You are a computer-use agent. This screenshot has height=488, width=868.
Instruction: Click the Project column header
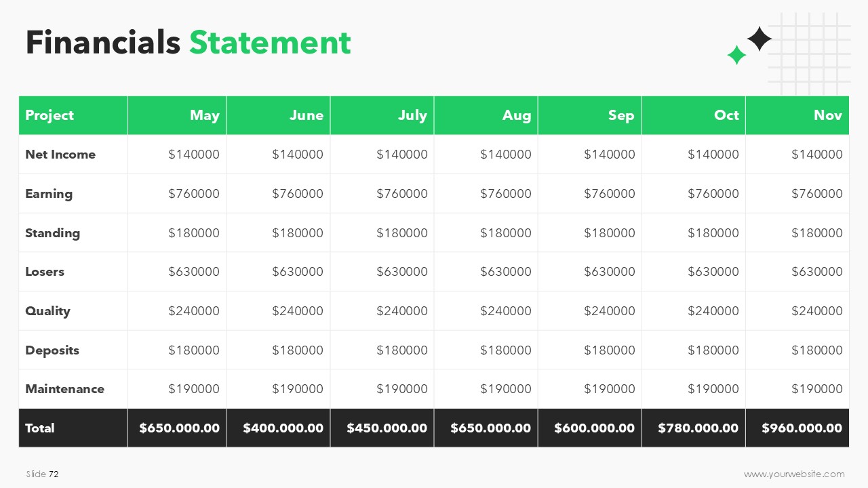(73, 115)
